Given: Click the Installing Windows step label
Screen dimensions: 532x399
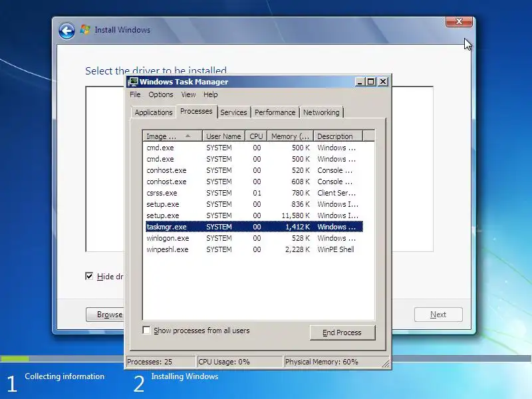Looking at the screenshot, I should [x=185, y=376].
